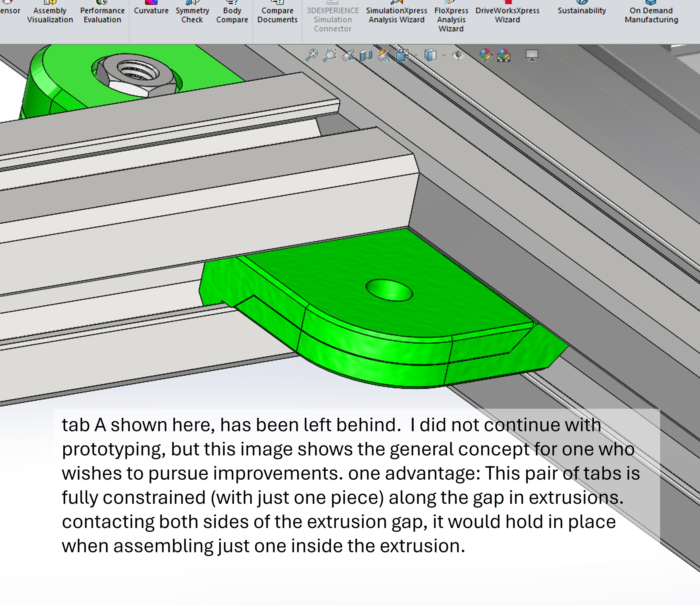
Task: Run the Symmetry Check tool
Action: (192, 15)
